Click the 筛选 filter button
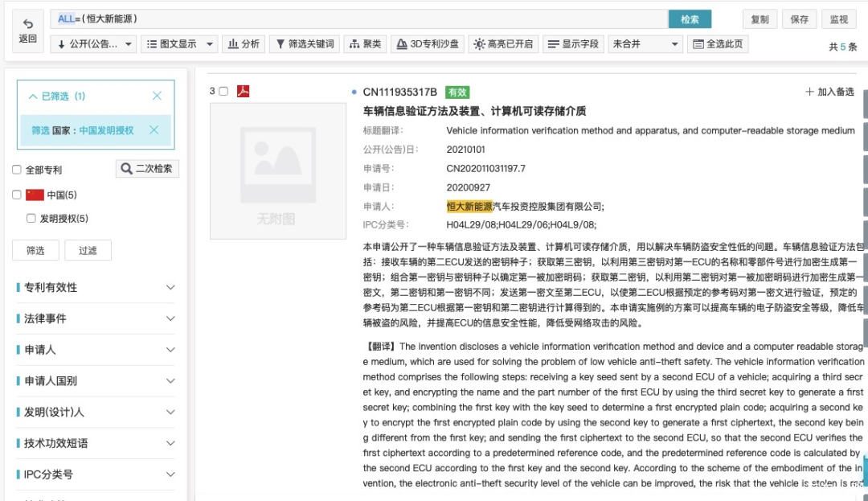 pos(35,250)
